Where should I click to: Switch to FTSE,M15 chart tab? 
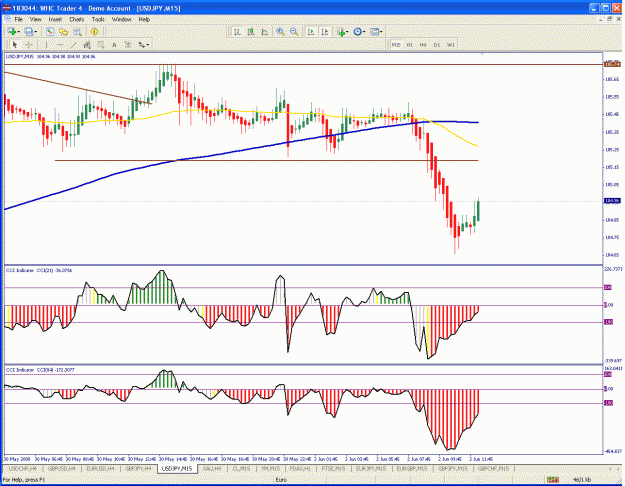tap(333, 469)
